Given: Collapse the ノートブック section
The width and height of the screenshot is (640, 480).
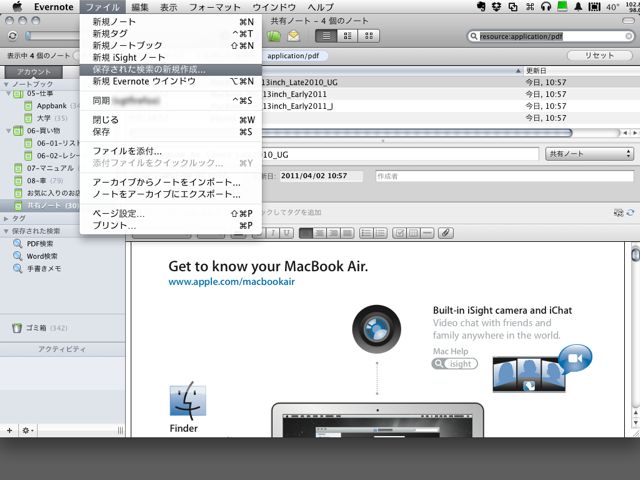Looking at the screenshot, I should pos(6,84).
